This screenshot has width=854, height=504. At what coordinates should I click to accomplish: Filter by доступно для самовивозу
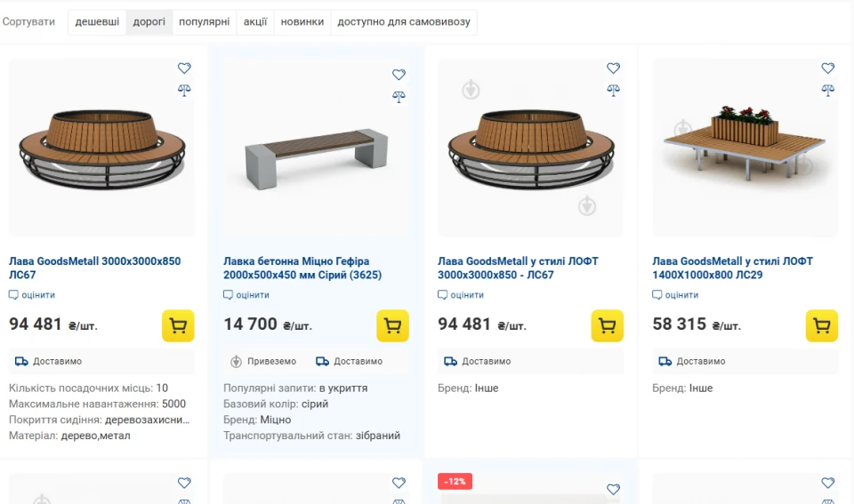[403, 22]
